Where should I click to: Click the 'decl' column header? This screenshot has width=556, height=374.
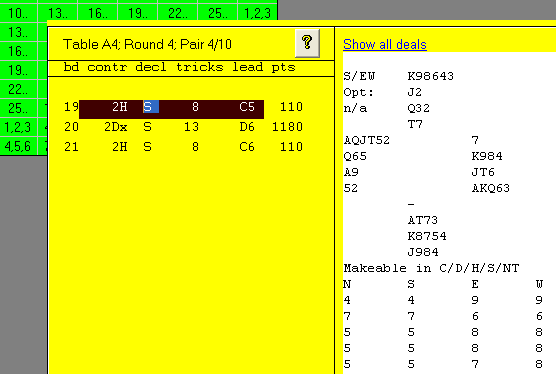(x=151, y=67)
